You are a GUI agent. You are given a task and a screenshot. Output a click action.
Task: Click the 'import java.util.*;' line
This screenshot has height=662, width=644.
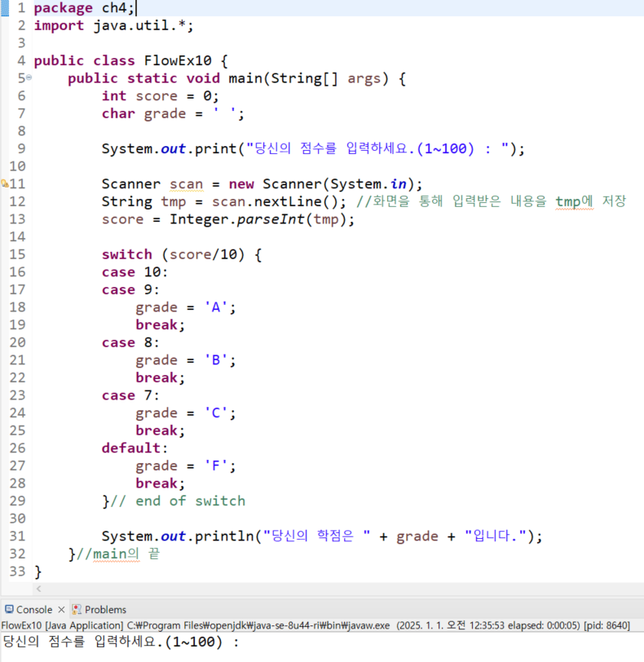[113, 26]
